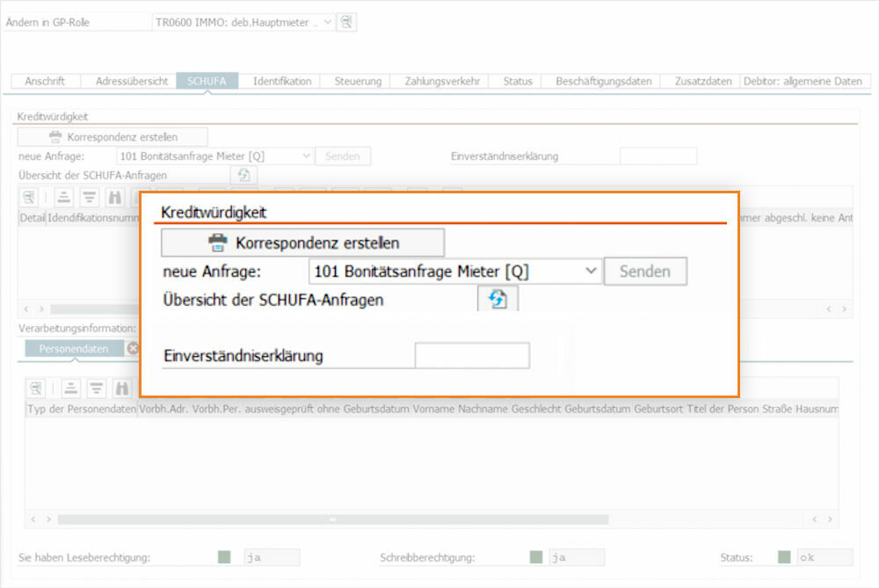Click binoculars find icon in Personendaten toolbar
Image resolution: width=879 pixels, height=588 pixels.
pyautogui.click(x=123, y=388)
